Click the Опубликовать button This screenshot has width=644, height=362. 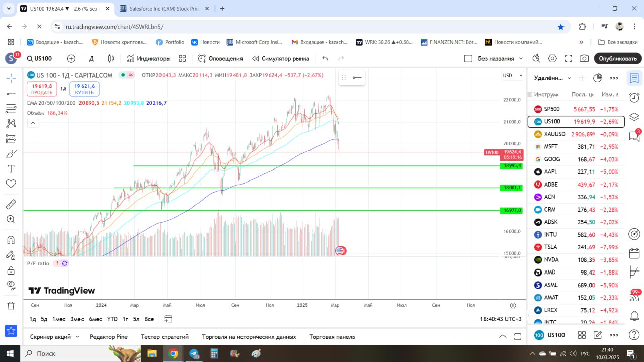618,59
